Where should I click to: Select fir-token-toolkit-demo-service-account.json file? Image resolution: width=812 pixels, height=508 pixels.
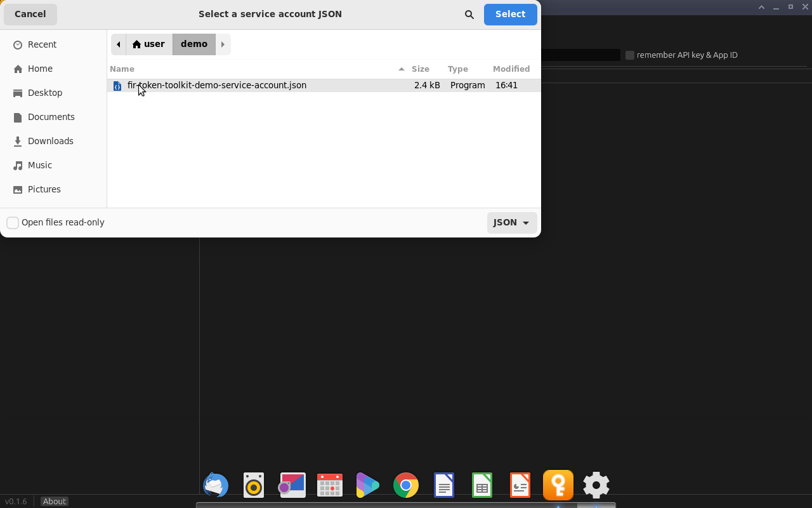coord(324,86)
